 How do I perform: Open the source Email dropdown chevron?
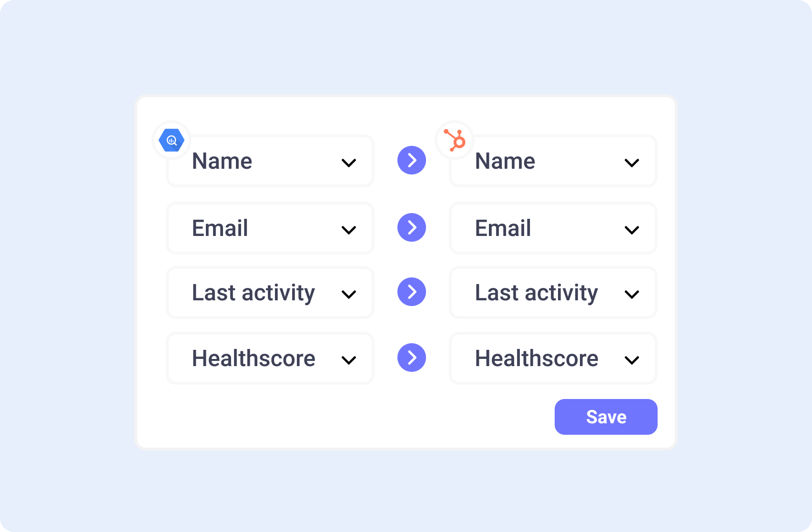[349, 230]
